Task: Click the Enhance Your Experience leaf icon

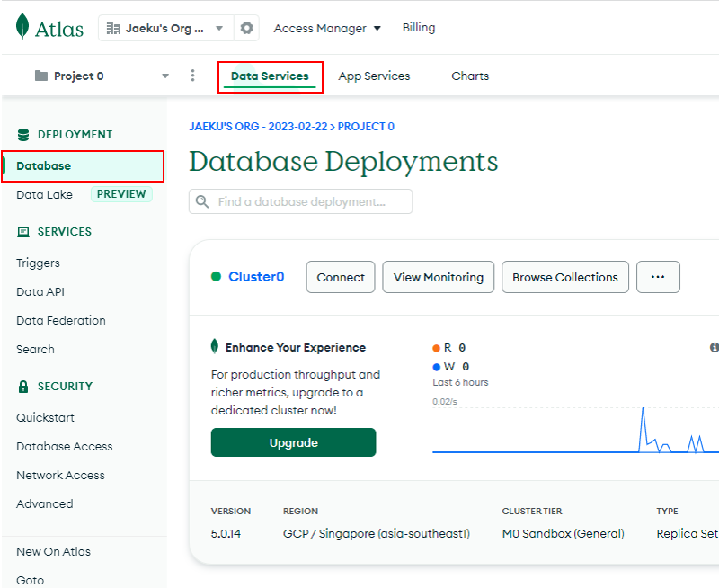Action: pyautogui.click(x=215, y=346)
